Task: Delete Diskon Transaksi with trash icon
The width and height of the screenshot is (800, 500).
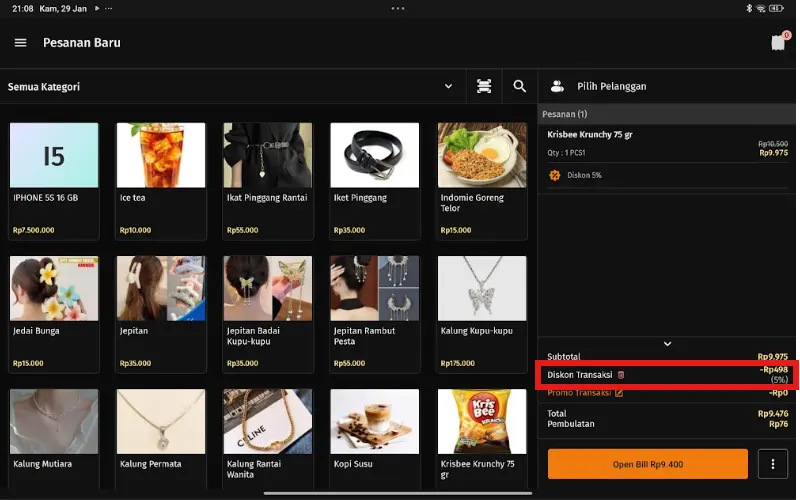Action: tap(621, 375)
